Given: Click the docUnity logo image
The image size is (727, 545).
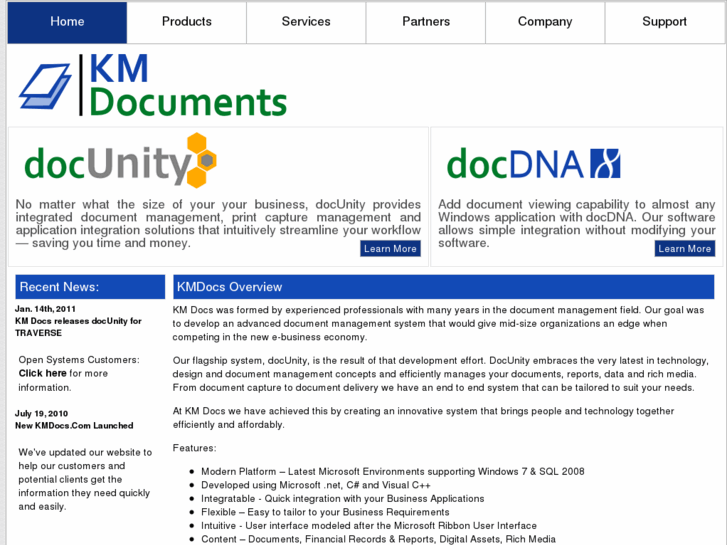Looking at the screenshot, I should [x=121, y=160].
